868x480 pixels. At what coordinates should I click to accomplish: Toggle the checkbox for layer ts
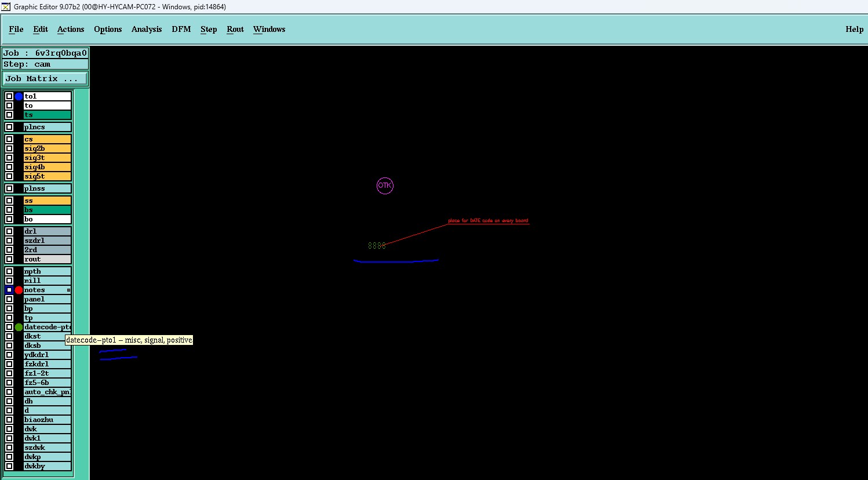pyautogui.click(x=9, y=115)
